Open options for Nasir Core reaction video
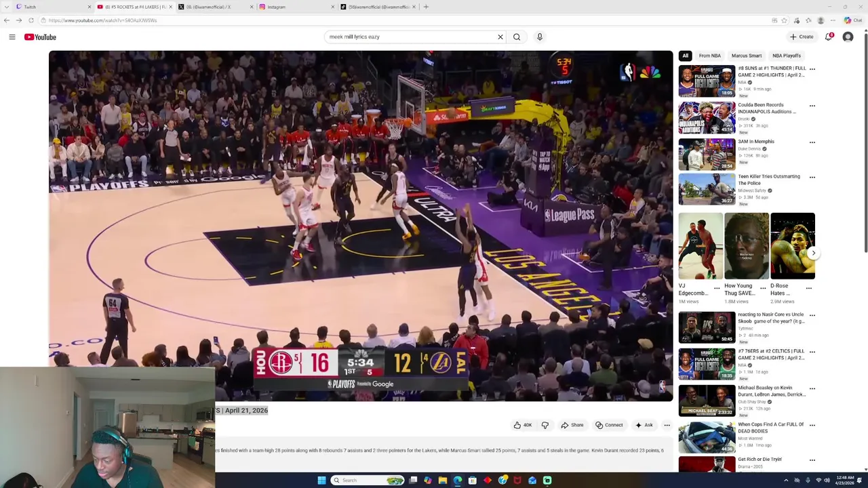 [812, 315]
